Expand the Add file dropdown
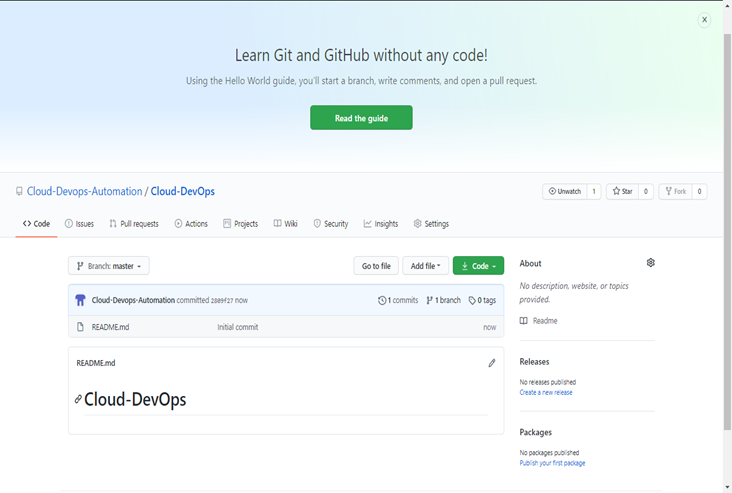 [x=425, y=266]
